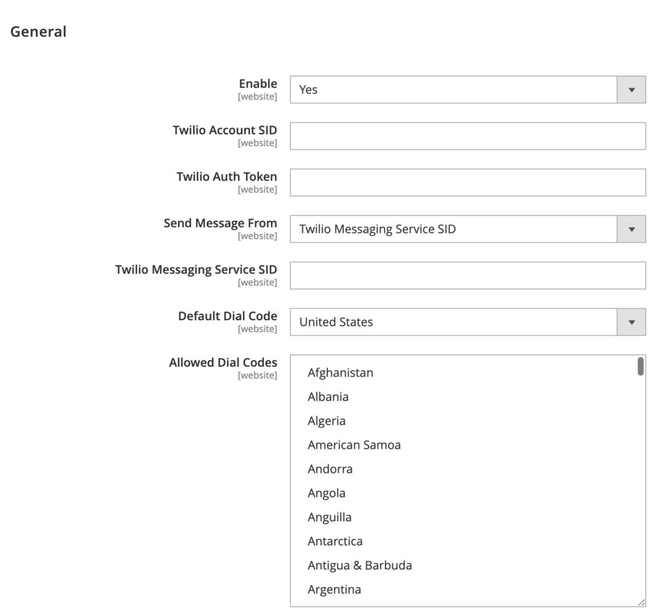The width and height of the screenshot is (672, 616).
Task: Click the Default Dial Code arrow icon
Action: coord(631,322)
